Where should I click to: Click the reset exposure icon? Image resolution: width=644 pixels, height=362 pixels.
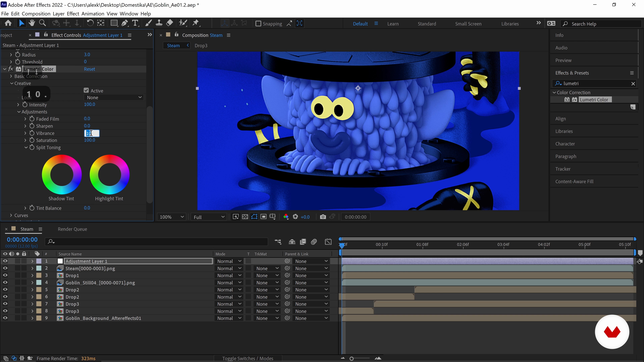295,217
